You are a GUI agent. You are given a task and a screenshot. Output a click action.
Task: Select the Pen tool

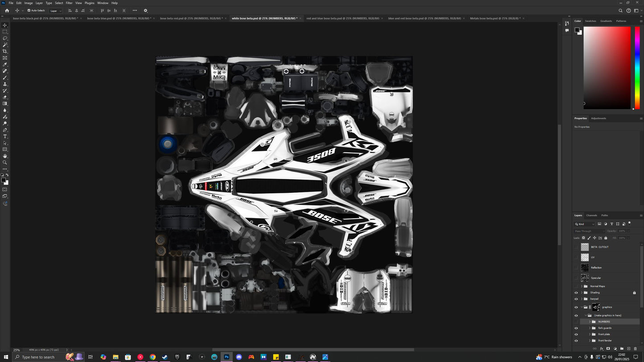(x=5, y=130)
